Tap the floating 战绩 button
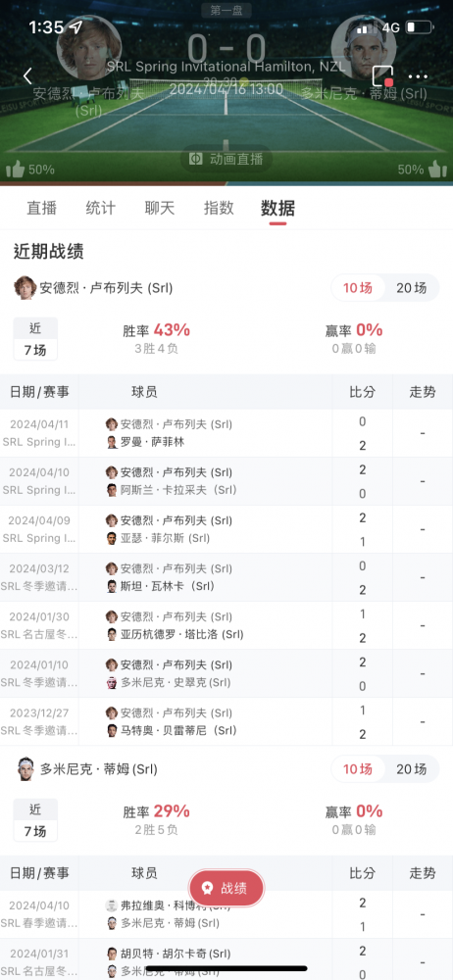Image resolution: width=453 pixels, height=980 pixels. [x=226, y=888]
